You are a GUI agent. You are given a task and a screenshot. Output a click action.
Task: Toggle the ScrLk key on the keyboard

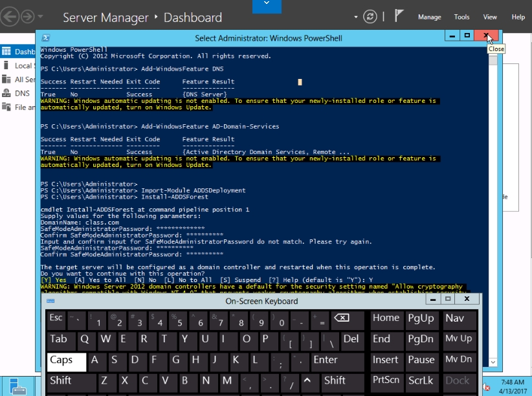[x=421, y=380]
